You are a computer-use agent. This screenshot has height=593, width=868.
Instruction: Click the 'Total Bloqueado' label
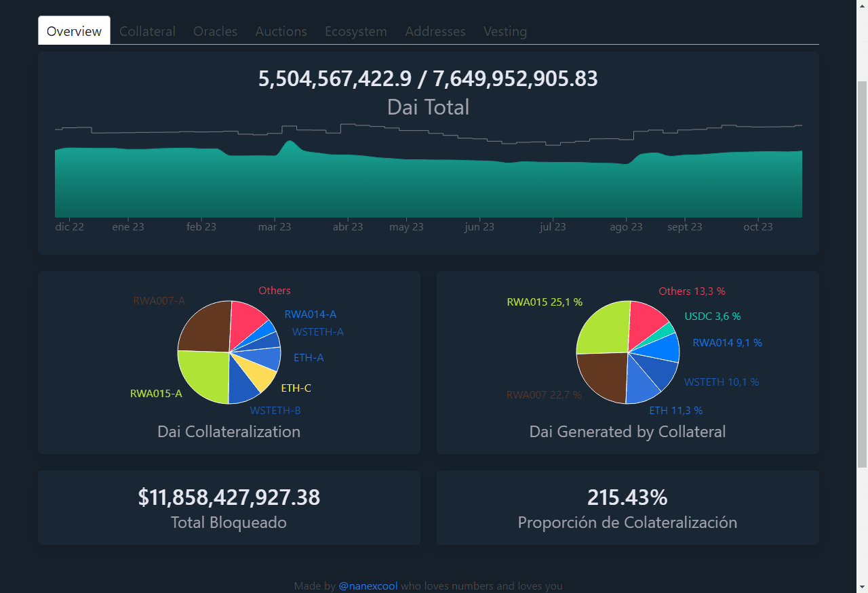click(x=229, y=523)
